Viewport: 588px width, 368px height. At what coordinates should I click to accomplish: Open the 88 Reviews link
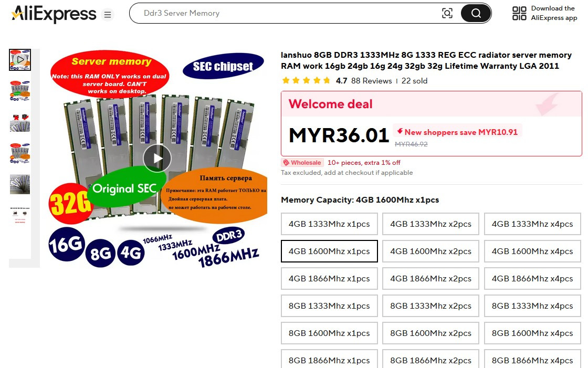pos(371,81)
